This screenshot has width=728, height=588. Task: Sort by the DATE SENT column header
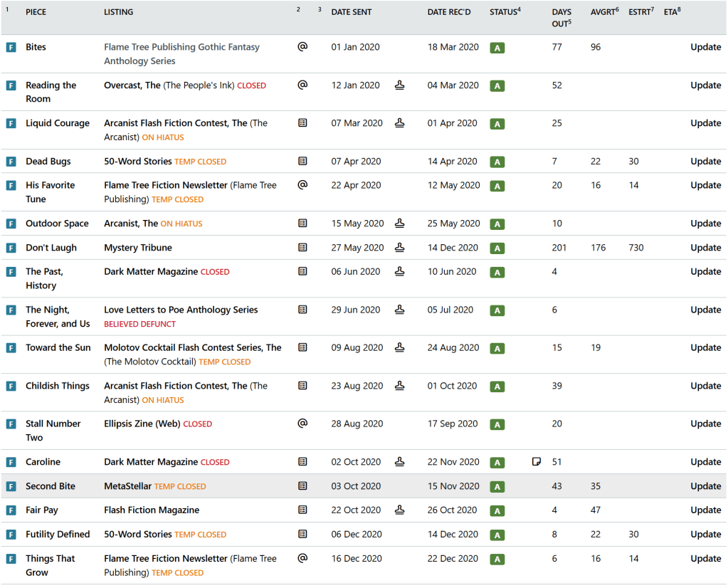tap(352, 12)
